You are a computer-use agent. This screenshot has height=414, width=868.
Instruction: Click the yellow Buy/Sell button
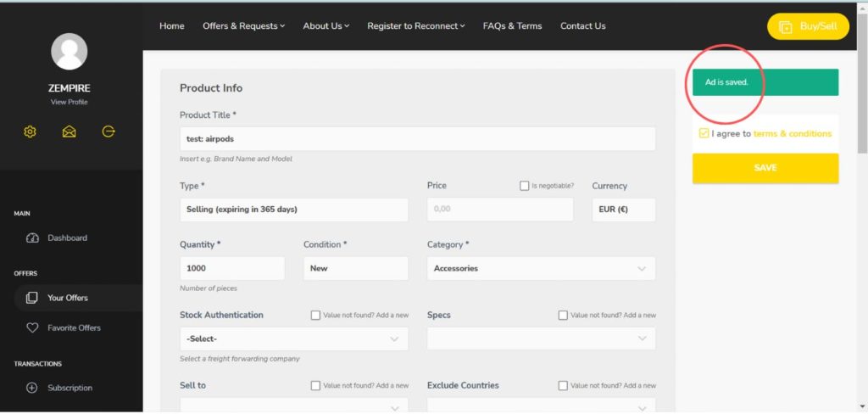click(808, 26)
